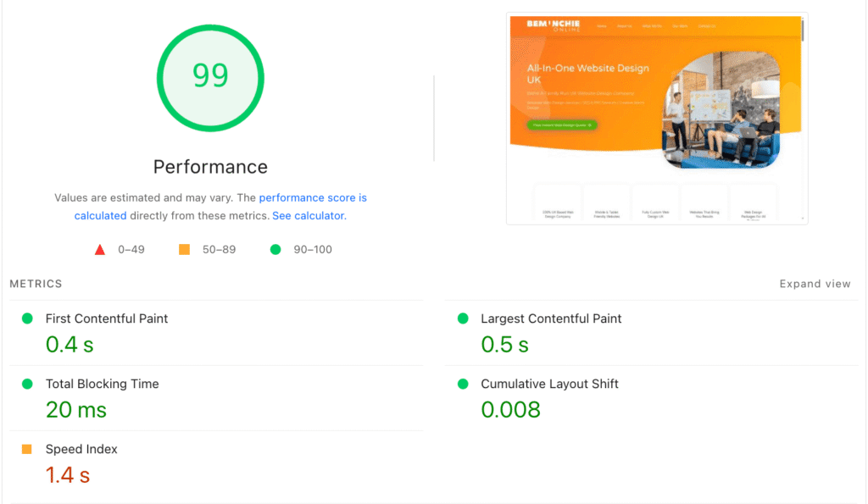The height and width of the screenshot is (504, 868).
Task: Select the First Contentful Paint label
Action: (x=106, y=318)
